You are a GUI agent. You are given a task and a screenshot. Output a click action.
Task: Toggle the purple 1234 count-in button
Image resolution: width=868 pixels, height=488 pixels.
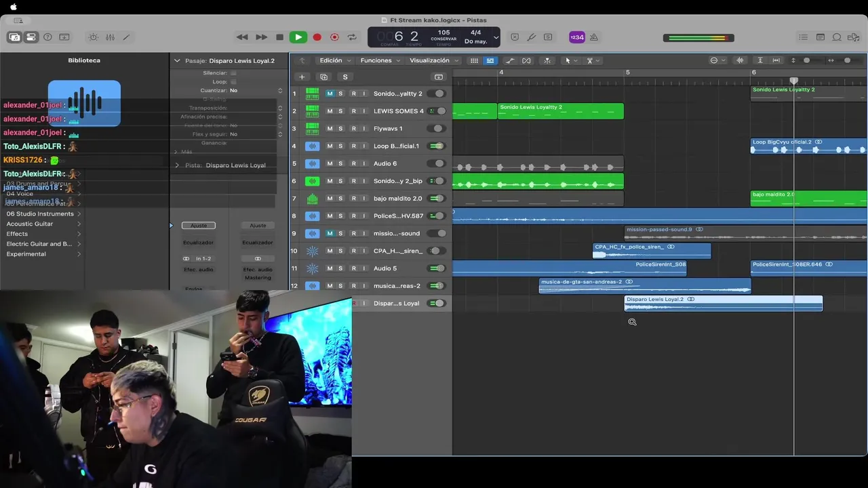click(x=576, y=37)
